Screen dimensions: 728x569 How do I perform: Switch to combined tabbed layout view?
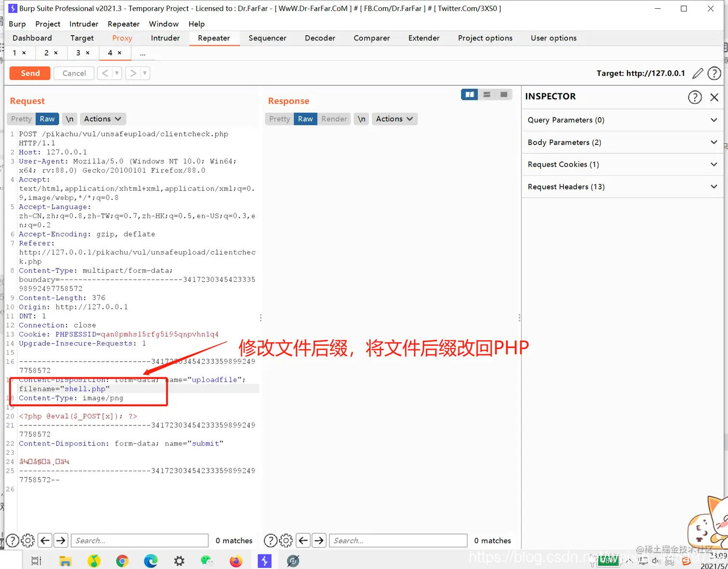[x=504, y=94]
